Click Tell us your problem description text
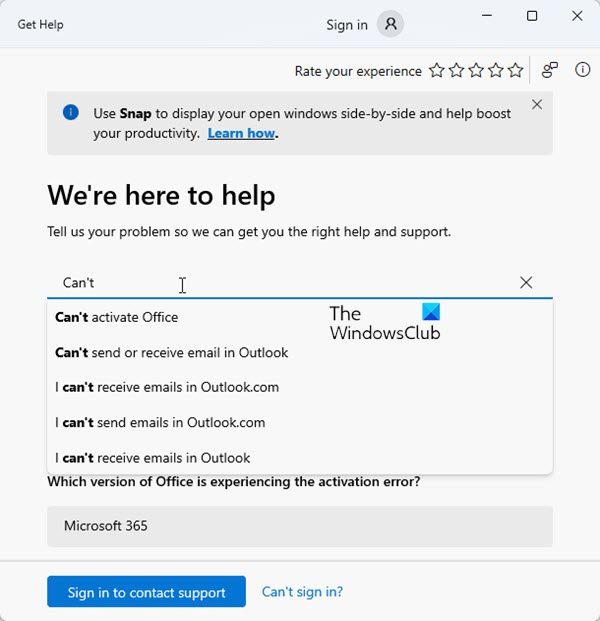 click(x=249, y=232)
